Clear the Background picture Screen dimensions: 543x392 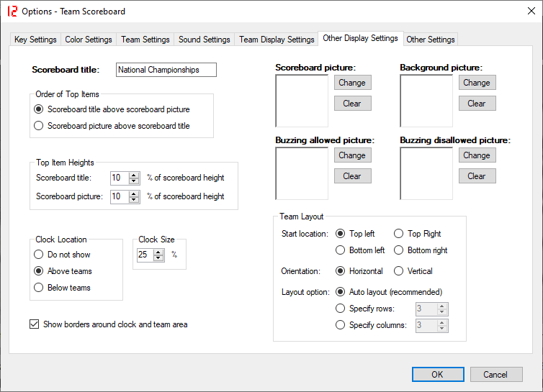coord(477,104)
